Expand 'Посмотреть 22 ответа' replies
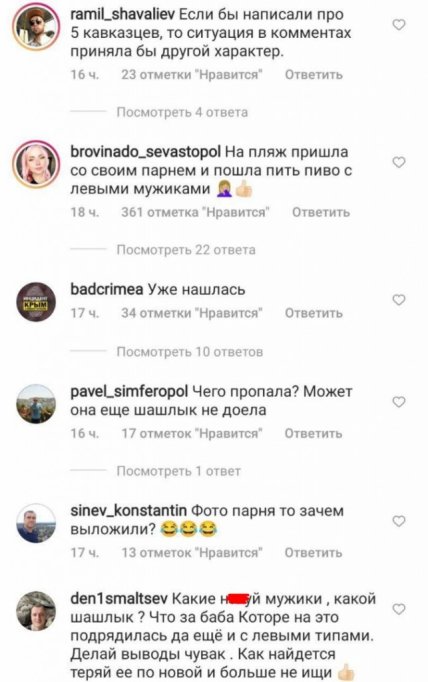428x682 pixels. 186,250
